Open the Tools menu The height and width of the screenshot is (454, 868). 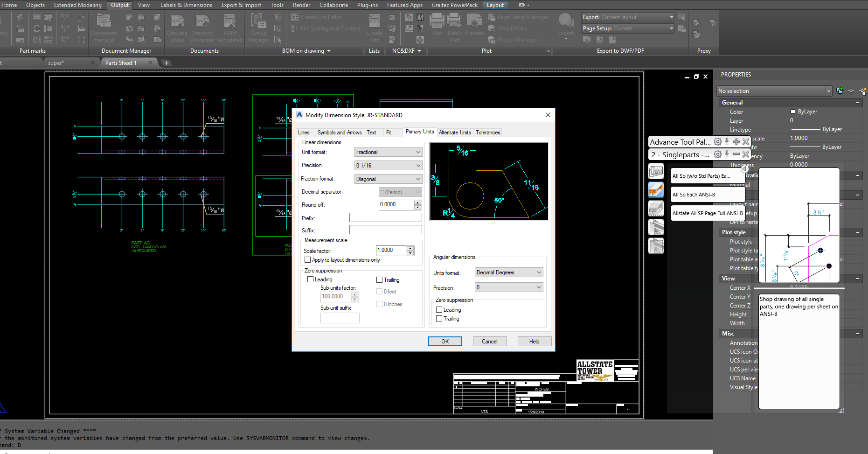277,5
